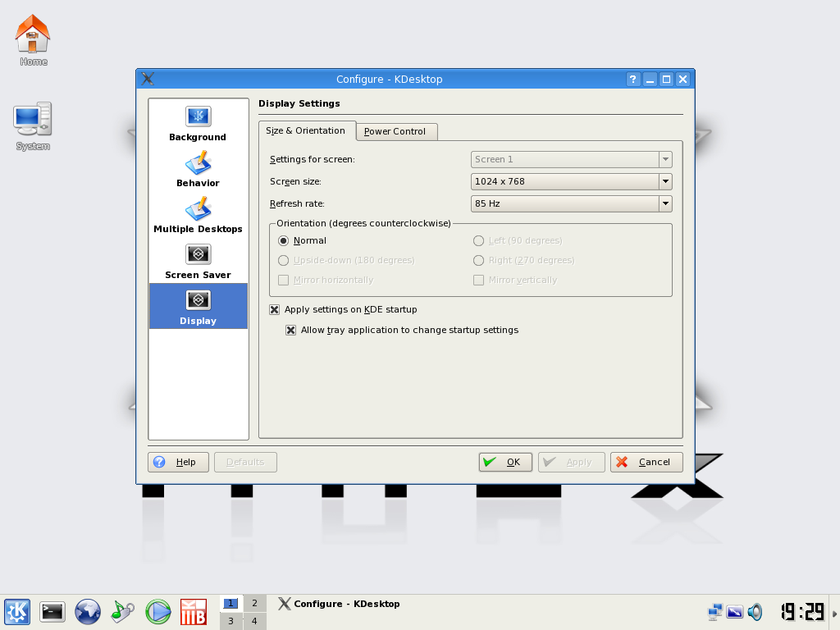
Task: Open the Behavior settings section
Action: pyautogui.click(x=199, y=169)
